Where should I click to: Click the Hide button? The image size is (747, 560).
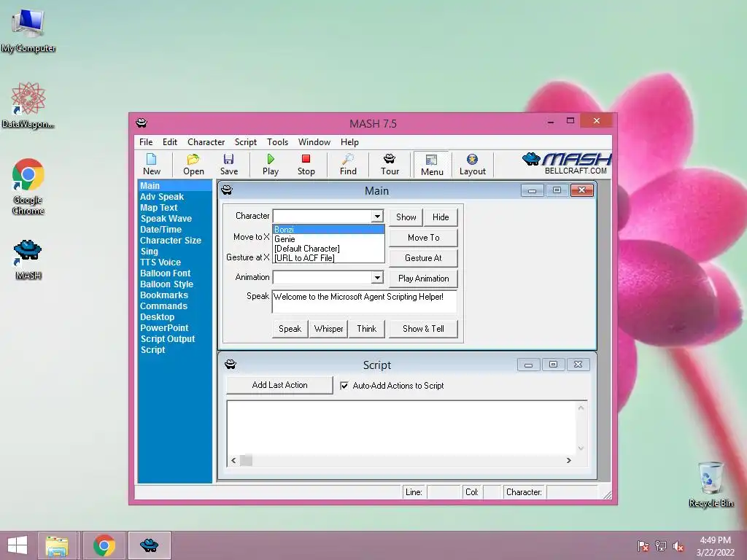441,217
